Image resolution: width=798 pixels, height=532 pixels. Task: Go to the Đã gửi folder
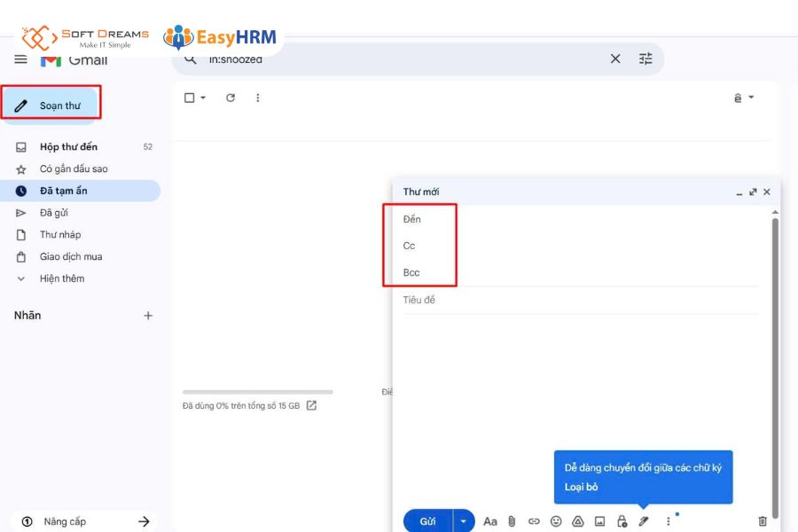(x=54, y=213)
